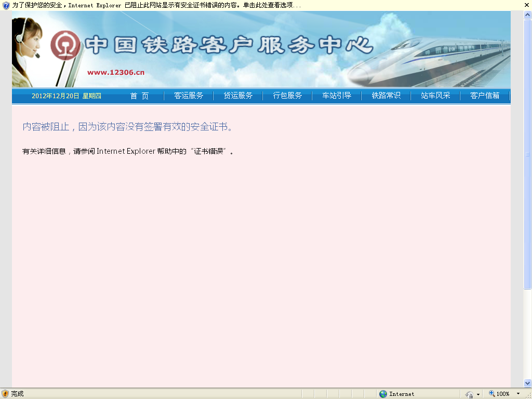Click the zoom magnifier icon in status bar
532x399 pixels.
pos(491,394)
